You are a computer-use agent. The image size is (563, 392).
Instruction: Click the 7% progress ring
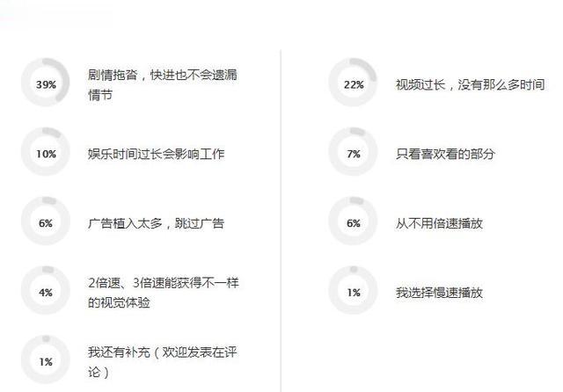pos(353,152)
